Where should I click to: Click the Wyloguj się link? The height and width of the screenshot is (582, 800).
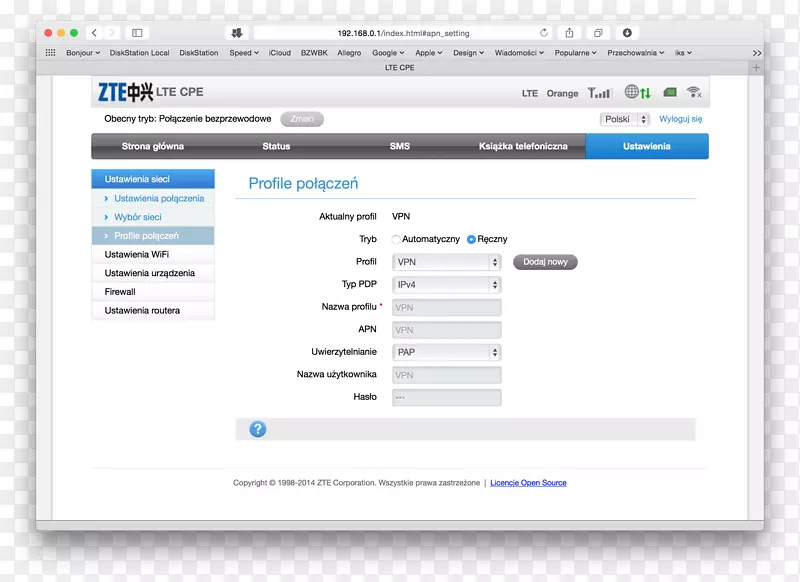[x=681, y=119]
